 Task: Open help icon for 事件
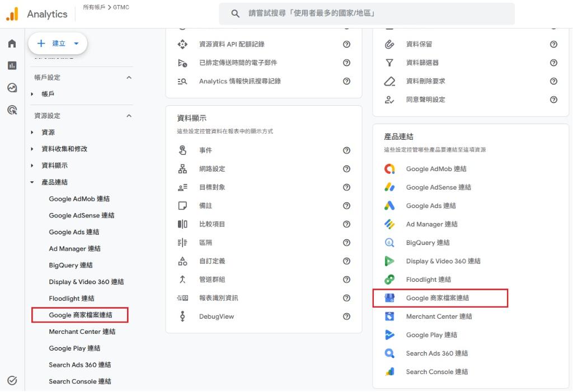click(x=346, y=150)
